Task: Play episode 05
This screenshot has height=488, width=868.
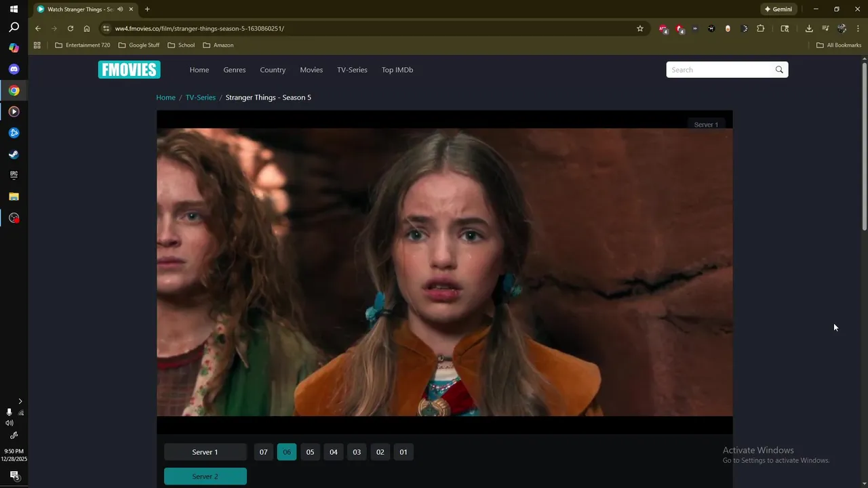Action: click(310, 452)
